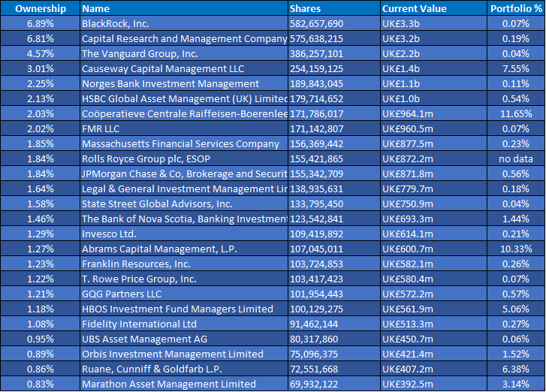This screenshot has width=546, height=392.
Task: Select HBOS Investment Fund Managers Limited cell
Action: pyautogui.click(x=184, y=309)
